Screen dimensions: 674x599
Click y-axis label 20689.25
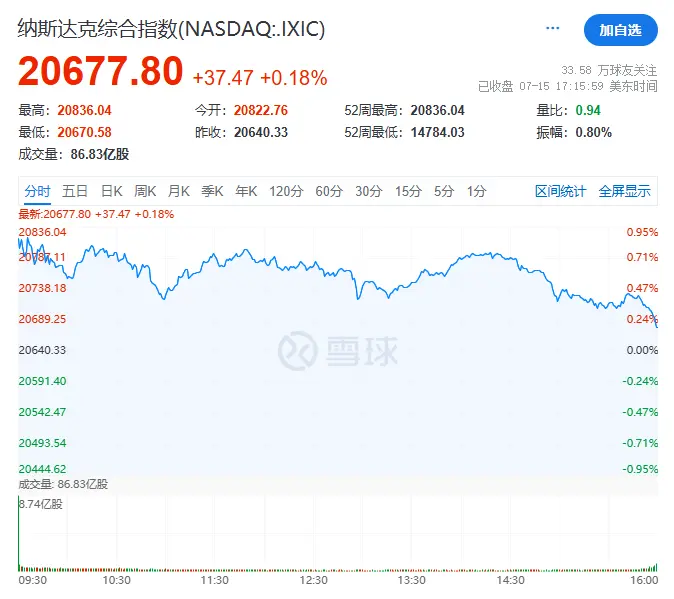(x=42, y=319)
